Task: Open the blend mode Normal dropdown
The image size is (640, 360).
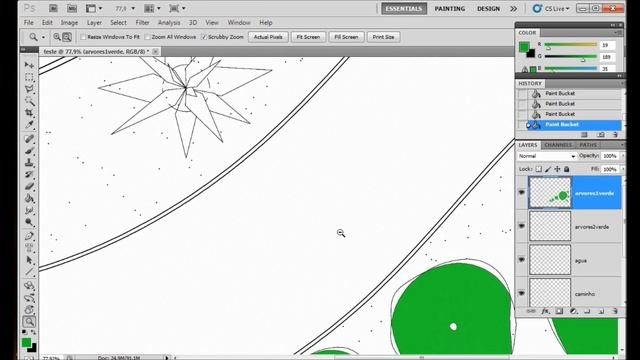Action: [547, 156]
